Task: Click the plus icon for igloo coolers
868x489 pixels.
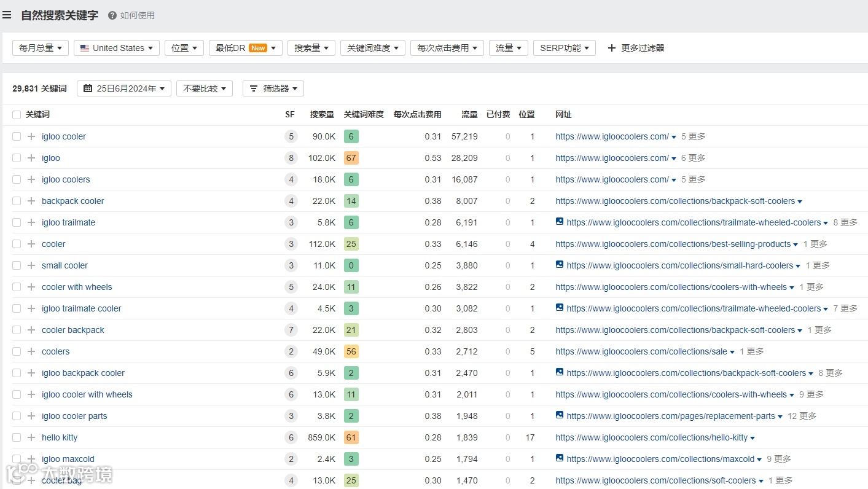Action: click(x=31, y=179)
